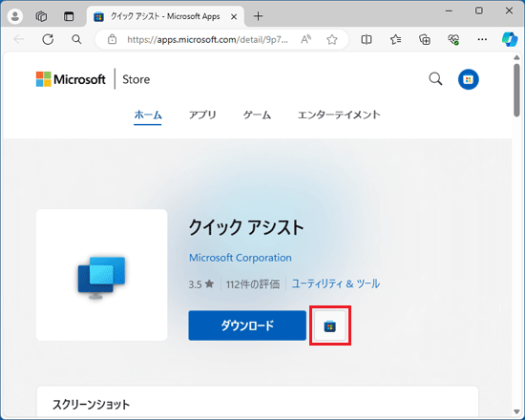Open the collections panel
This screenshot has height=420, width=525.
[x=425, y=39]
